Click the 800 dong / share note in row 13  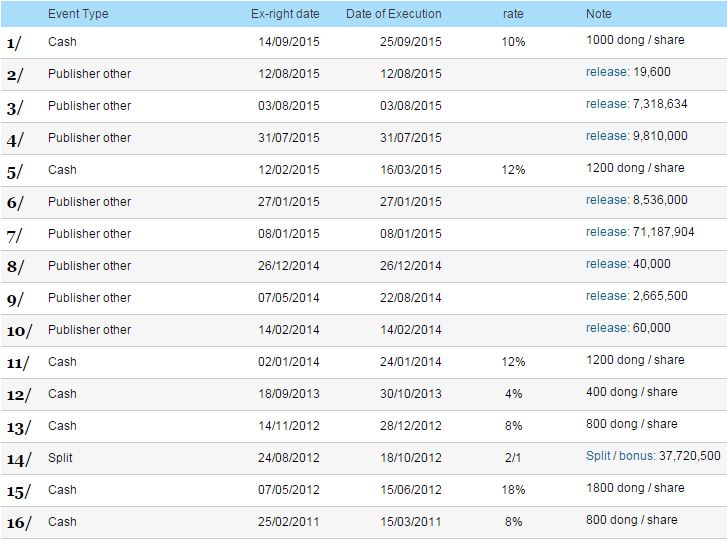click(x=631, y=424)
